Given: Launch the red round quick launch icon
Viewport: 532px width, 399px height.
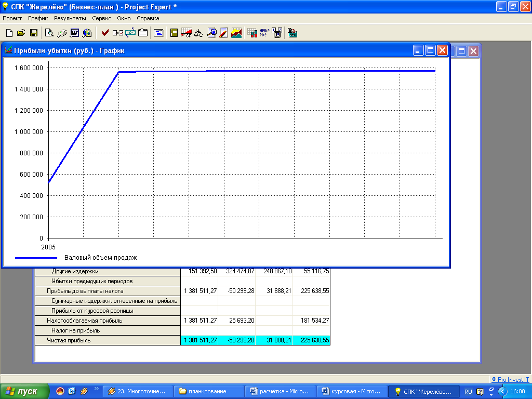Looking at the screenshot, I should (60, 391).
